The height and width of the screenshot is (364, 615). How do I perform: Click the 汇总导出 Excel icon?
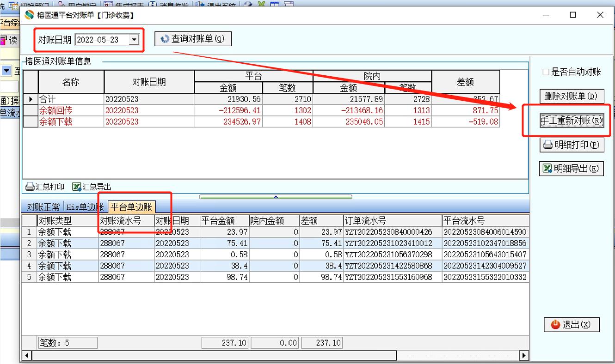click(x=77, y=187)
